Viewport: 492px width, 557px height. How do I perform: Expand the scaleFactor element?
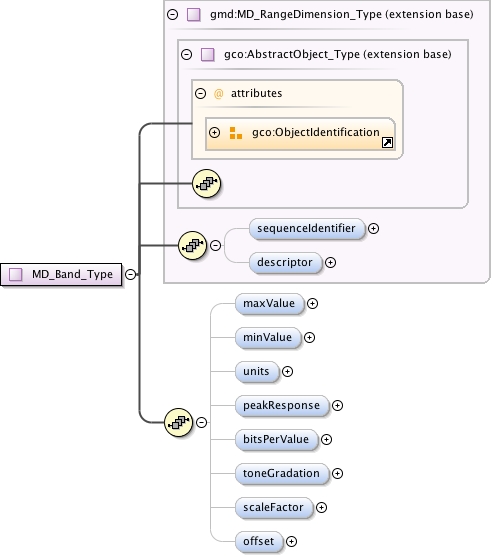(x=321, y=508)
